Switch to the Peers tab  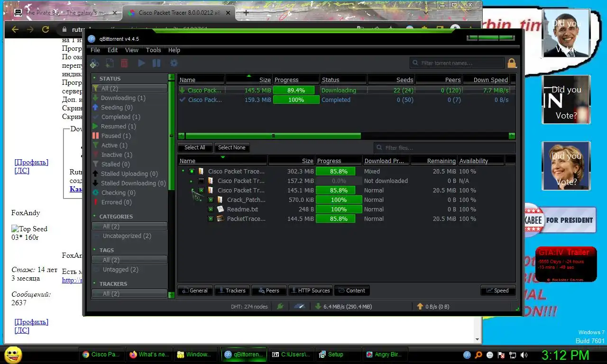(x=269, y=291)
